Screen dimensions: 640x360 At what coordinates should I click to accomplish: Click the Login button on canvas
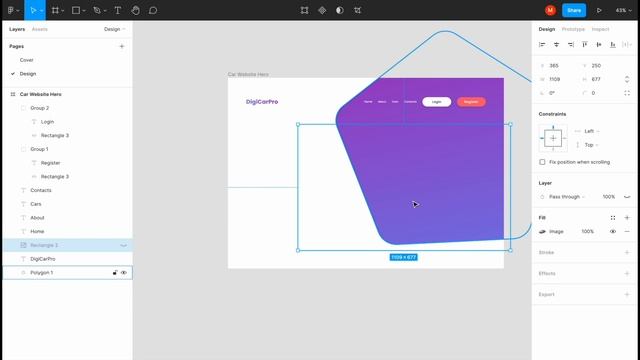436,102
